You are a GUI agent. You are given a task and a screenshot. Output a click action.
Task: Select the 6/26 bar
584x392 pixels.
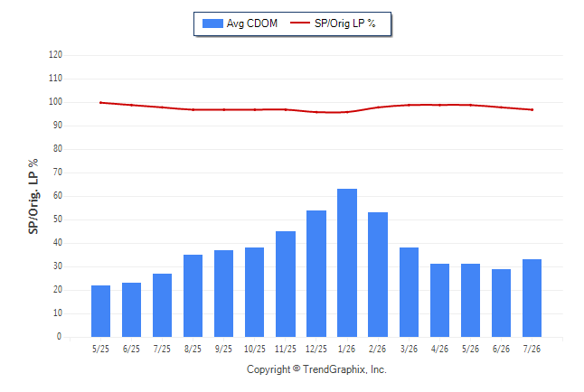(501, 303)
